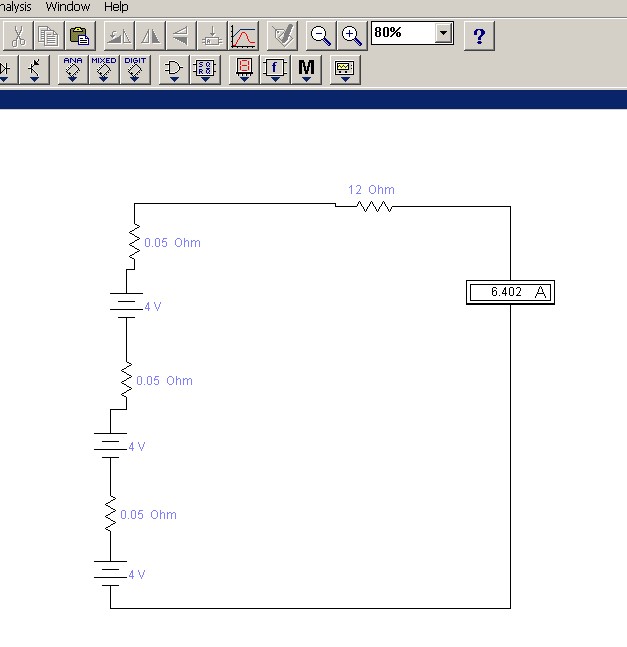
Task: Click the Cut scissors icon
Action: click(x=18, y=37)
